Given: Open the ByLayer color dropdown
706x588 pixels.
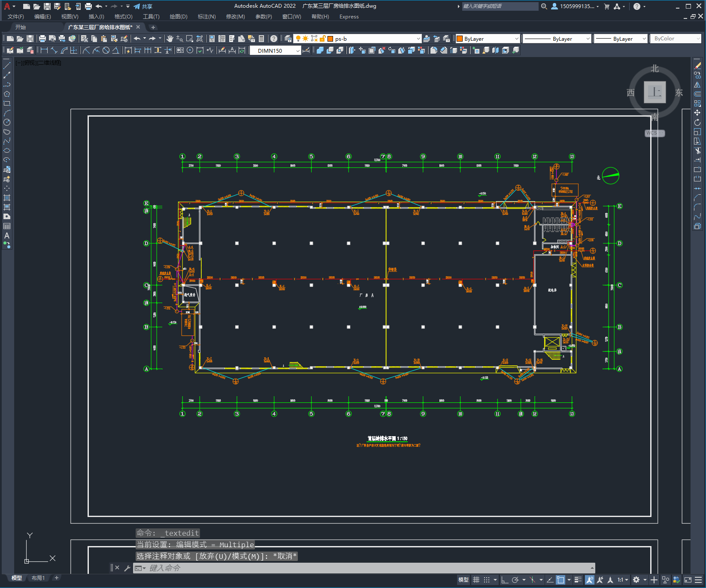Looking at the screenshot, I should click(x=516, y=39).
